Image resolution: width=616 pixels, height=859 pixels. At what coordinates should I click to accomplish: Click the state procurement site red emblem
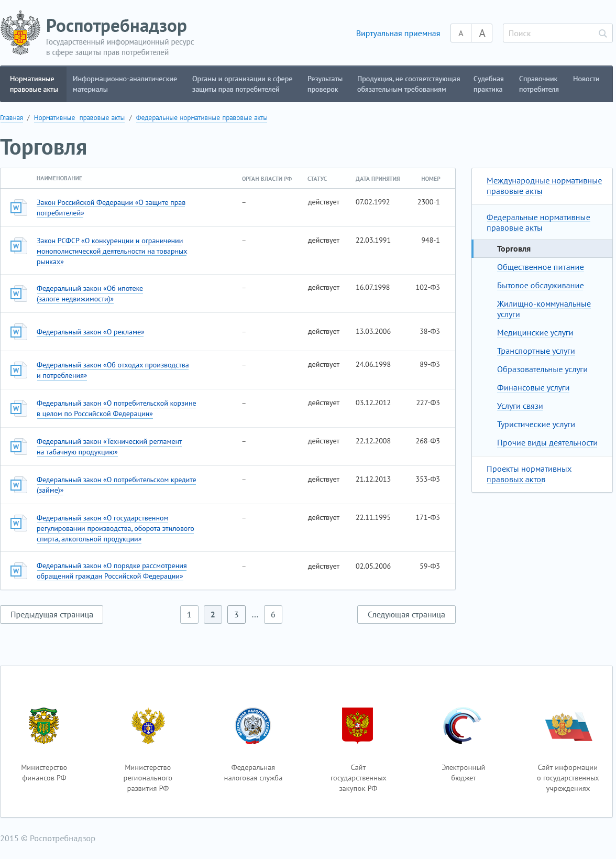[358, 725]
